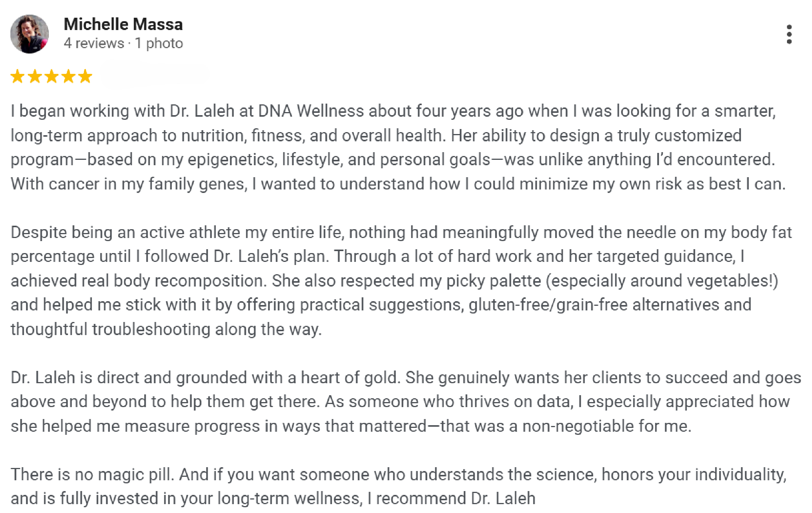
Task: Open the three-dot more options menu
Action: click(x=789, y=34)
